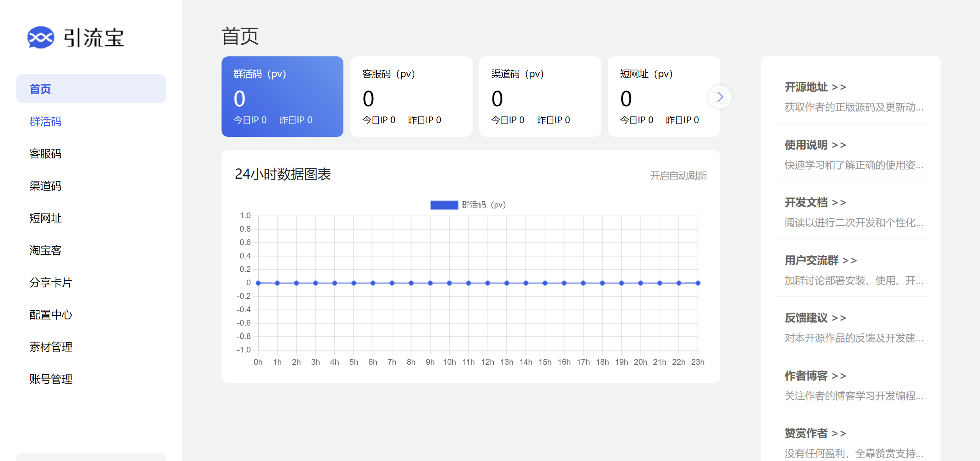Viewport: 980px width, 461px height.
Task: Select 账号管理 sidebar item
Action: [x=51, y=379]
